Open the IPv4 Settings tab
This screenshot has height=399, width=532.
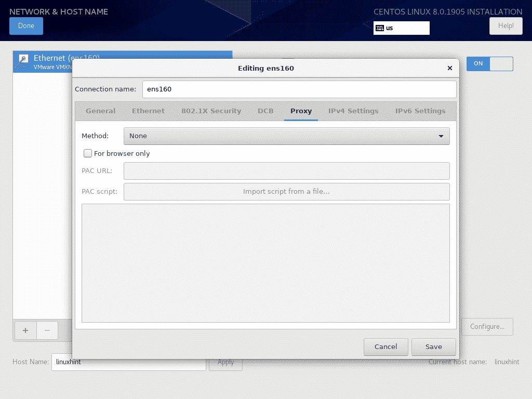click(353, 111)
